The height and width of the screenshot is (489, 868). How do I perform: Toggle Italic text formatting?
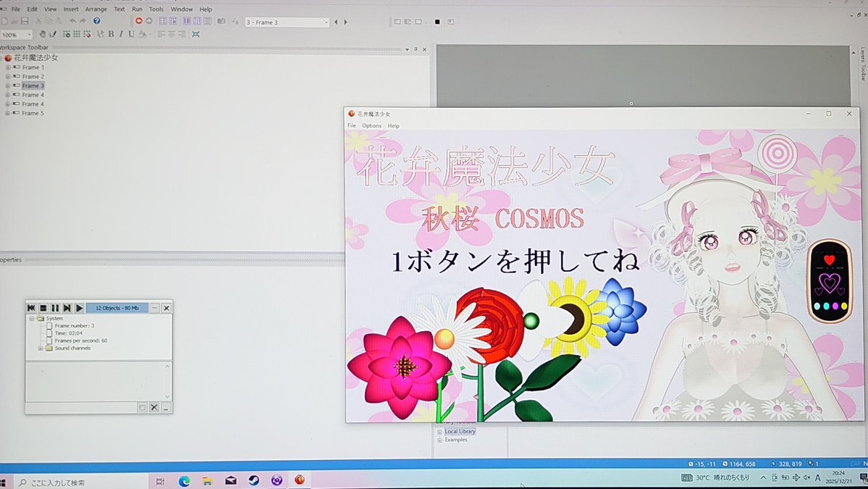pos(121,34)
